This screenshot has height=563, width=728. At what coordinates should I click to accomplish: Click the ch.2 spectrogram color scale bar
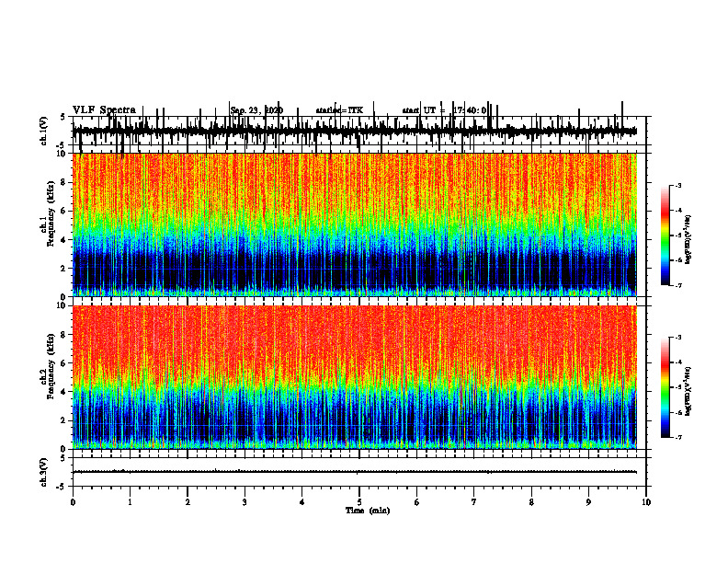point(665,387)
